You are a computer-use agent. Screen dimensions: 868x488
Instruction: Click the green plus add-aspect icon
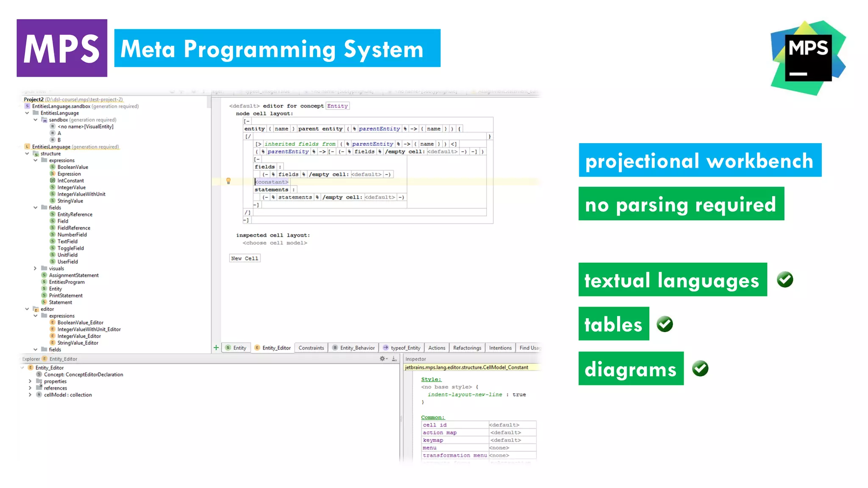pyautogui.click(x=216, y=348)
